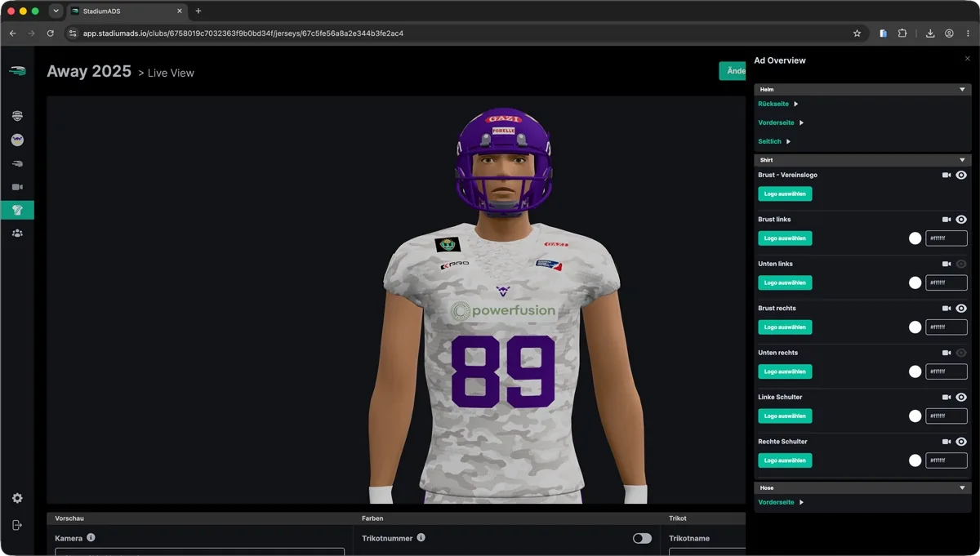The image size is (980, 556).
Task: Click camera icon for Rechte Schulter
Action: tap(947, 442)
